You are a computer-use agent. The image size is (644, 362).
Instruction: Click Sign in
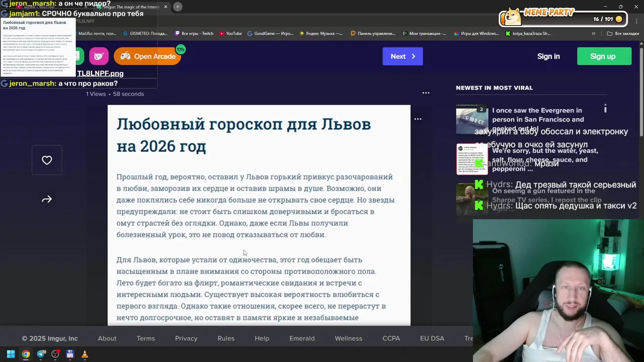click(548, 56)
